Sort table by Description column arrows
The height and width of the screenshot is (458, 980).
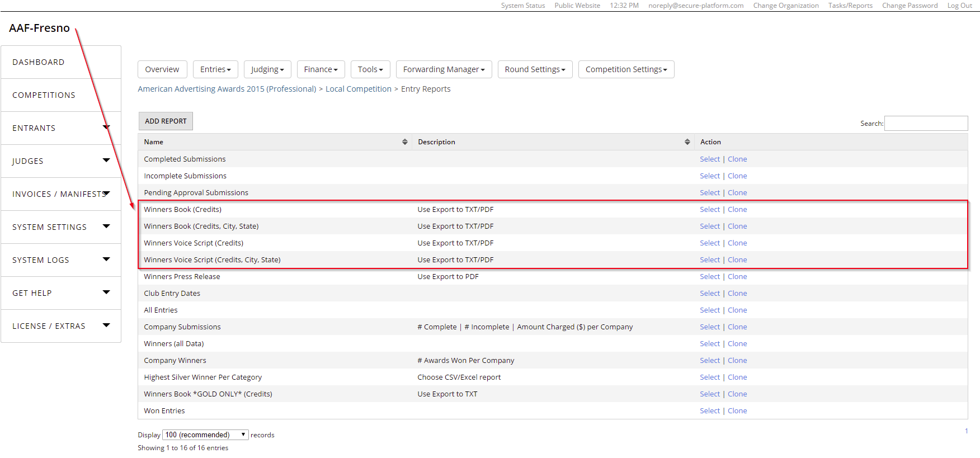687,142
